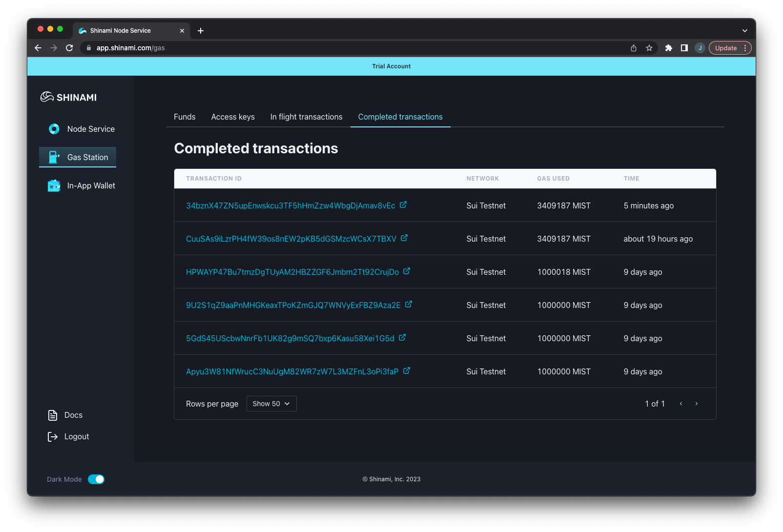Bookmark this page with the star icon
Image resolution: width=783 pixels, height=532 pixels.
tap(649, 48)
